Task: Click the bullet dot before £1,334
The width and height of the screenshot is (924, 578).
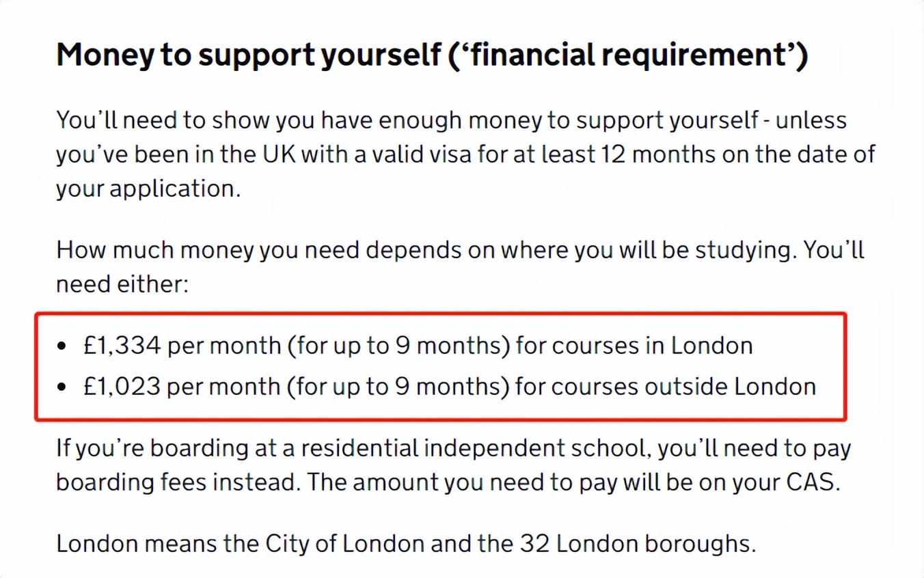Action: [x=63, y=346]
